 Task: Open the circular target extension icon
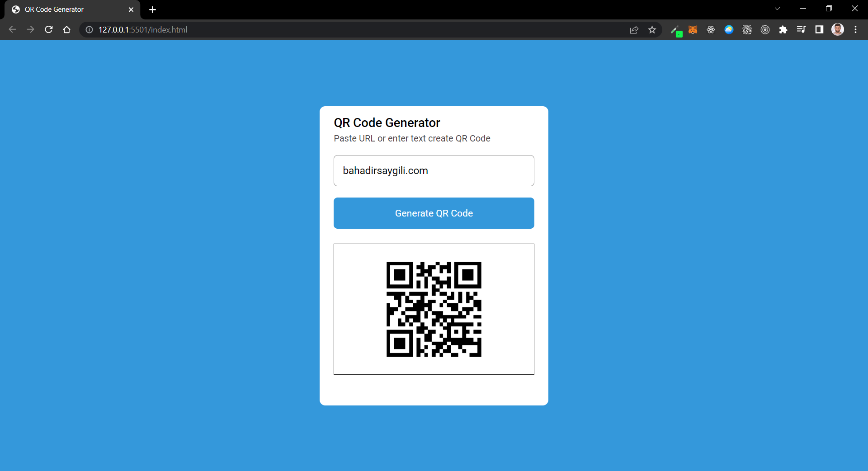point(765,30)
